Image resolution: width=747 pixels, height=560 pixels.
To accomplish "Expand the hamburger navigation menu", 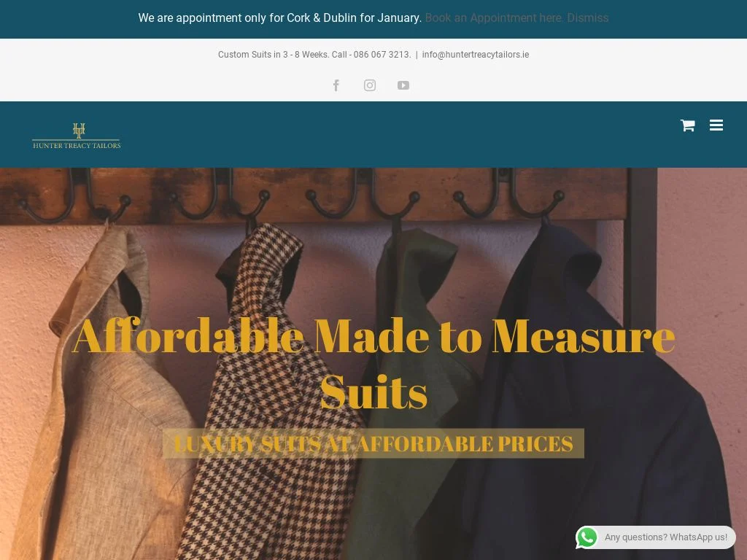I will 716,125.
